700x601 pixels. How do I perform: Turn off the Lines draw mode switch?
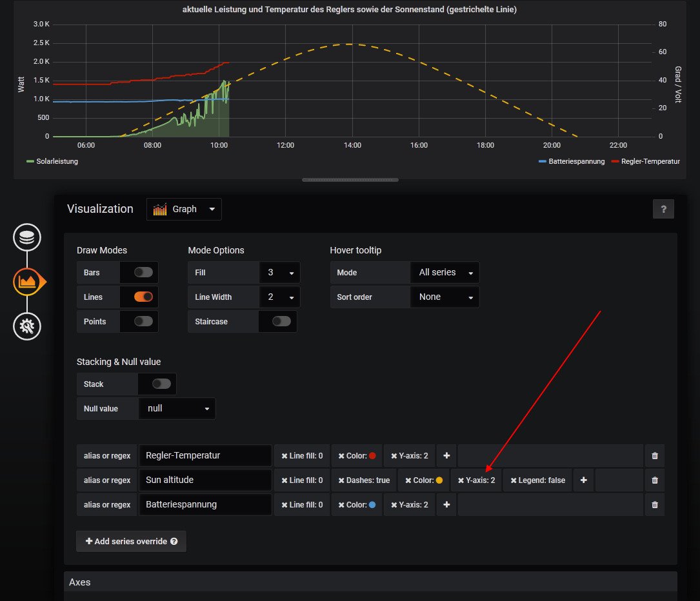143,297
